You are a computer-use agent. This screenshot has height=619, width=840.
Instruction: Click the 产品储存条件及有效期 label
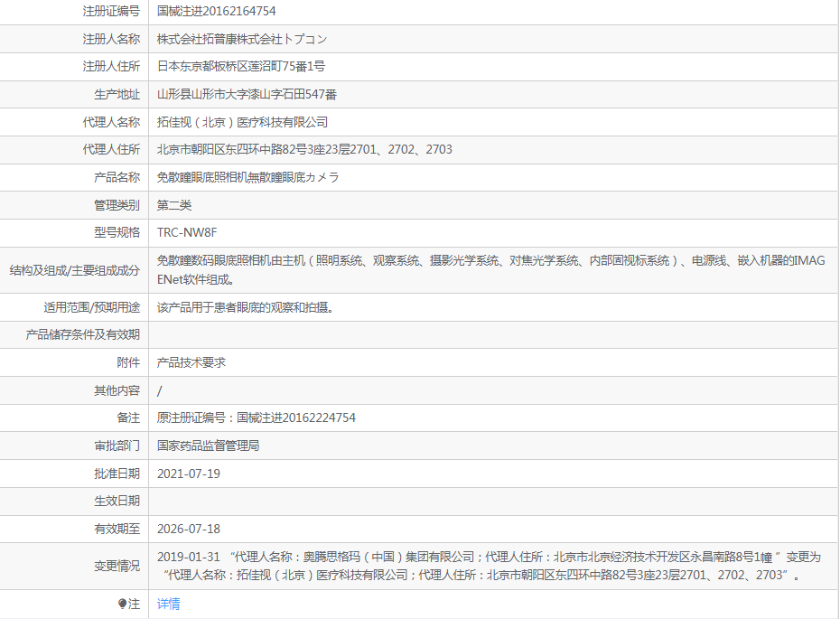[x=83, y=335]
